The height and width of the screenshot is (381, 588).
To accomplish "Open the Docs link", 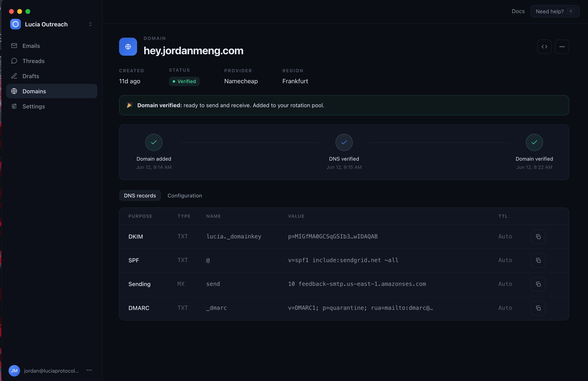I will pyautogui.click(x=518, y=11).
